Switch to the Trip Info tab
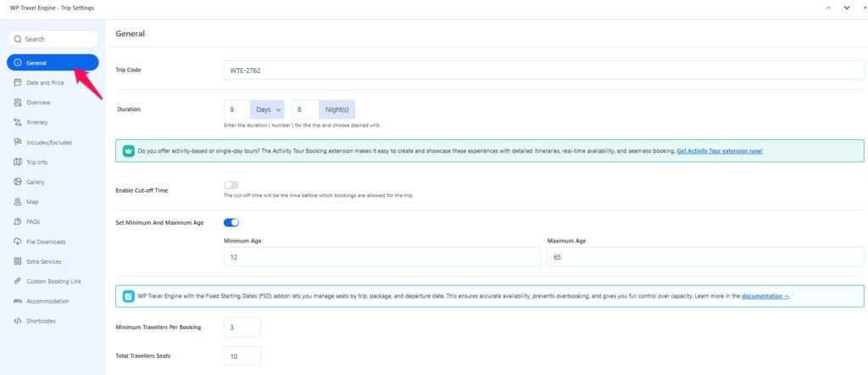This screenshot has width=868, height=375. click(x=36, y=162)
